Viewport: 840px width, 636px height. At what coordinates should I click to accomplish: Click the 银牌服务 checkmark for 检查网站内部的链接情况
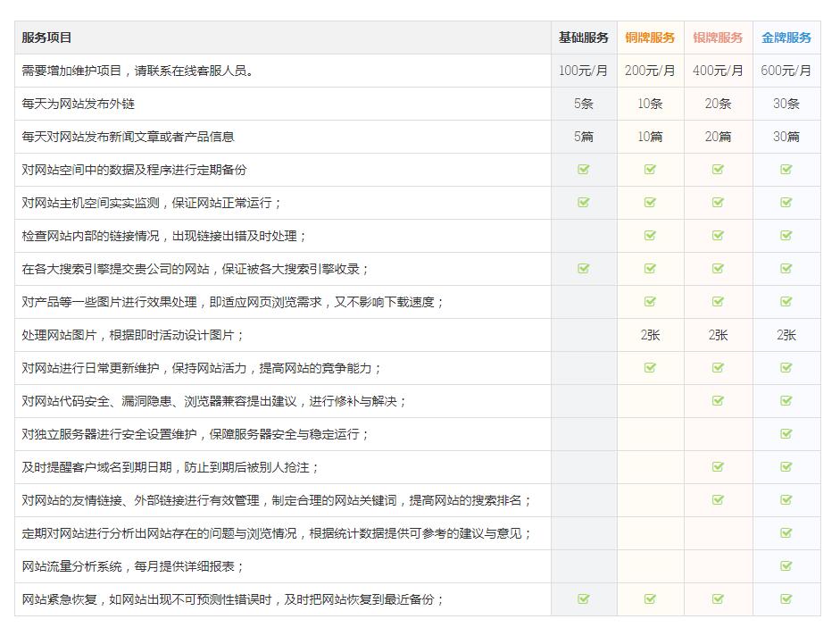718,236
